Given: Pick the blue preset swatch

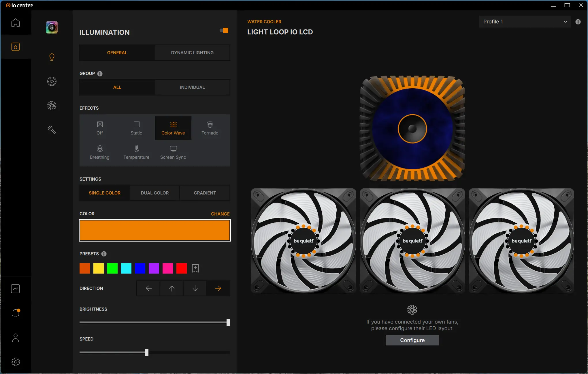Looking at the screenshot, I should pos(140,268).
